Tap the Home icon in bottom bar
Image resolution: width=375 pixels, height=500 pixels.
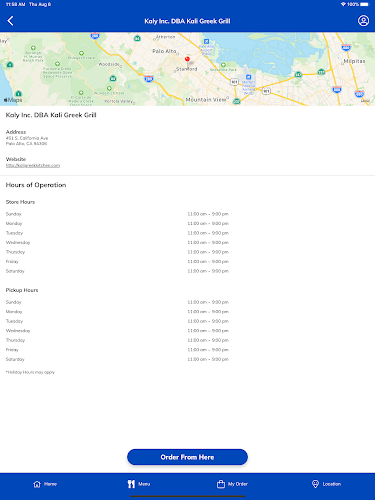[x=37, y=484]
